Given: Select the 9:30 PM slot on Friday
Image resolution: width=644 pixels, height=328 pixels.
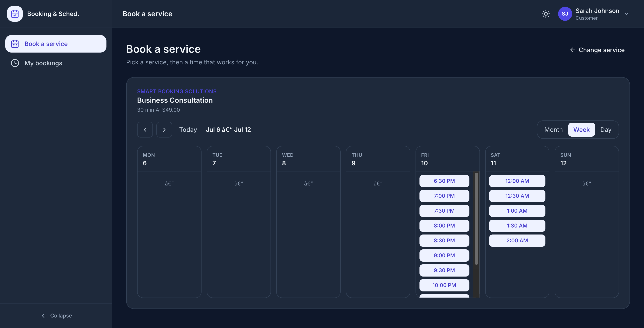Looking at the screenshot, I should (444, 270).
